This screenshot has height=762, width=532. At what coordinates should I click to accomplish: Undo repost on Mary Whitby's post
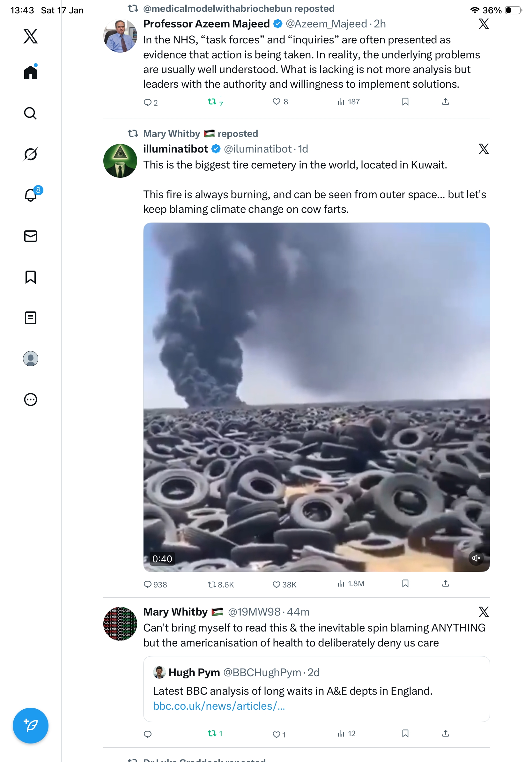tap(212, 733)
